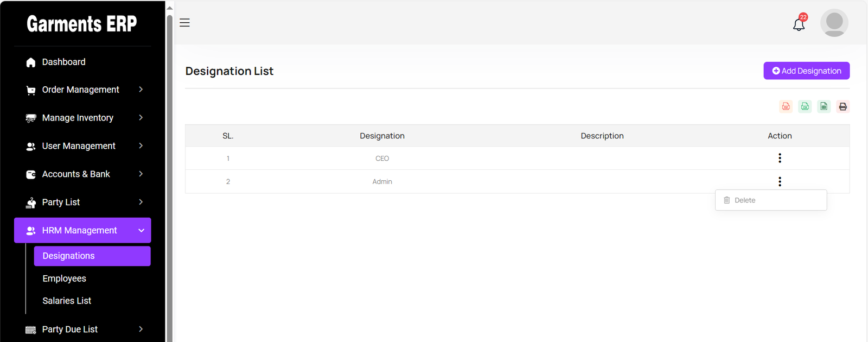Print the designation list
The image size is (868, 342).
pyautogui.click(x=843, y=106)
